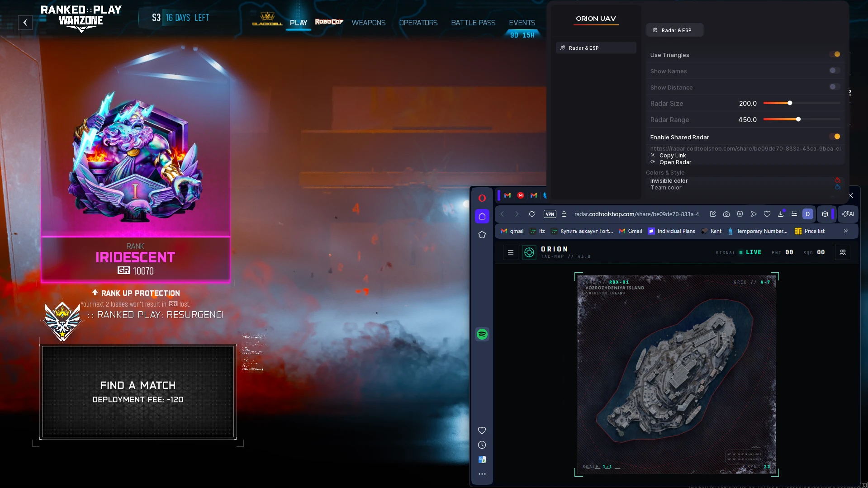Screen dimensions: 868x488
Task: Switch to the PLAY tab
Action: pos(299,23)
